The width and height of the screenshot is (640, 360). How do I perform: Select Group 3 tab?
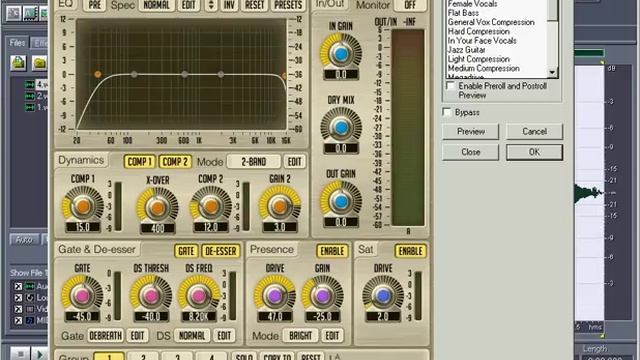point(177,356)
